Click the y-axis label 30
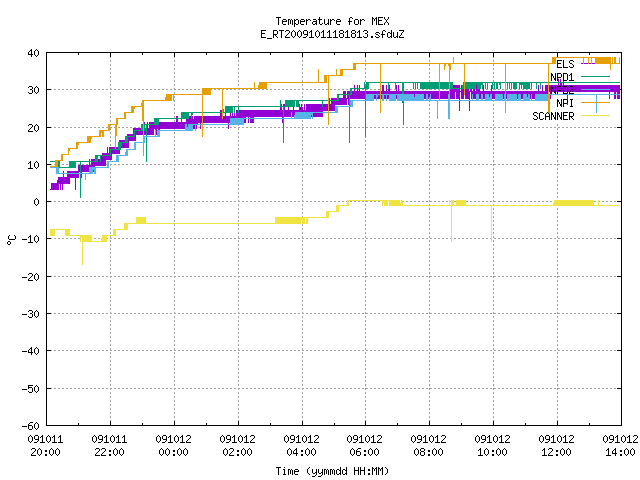This screenshot has height=480, width=640. (x=33, y=90)
